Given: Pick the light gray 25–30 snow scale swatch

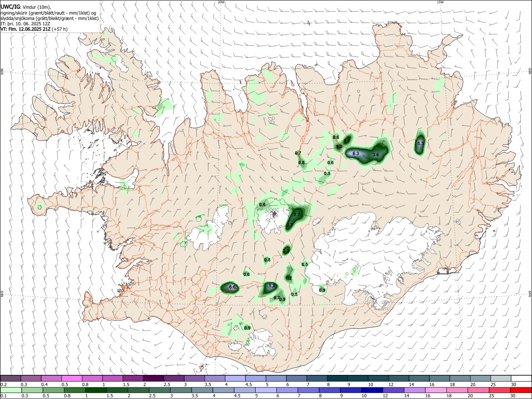Looking at the screenshot, I should coord(500,378).
